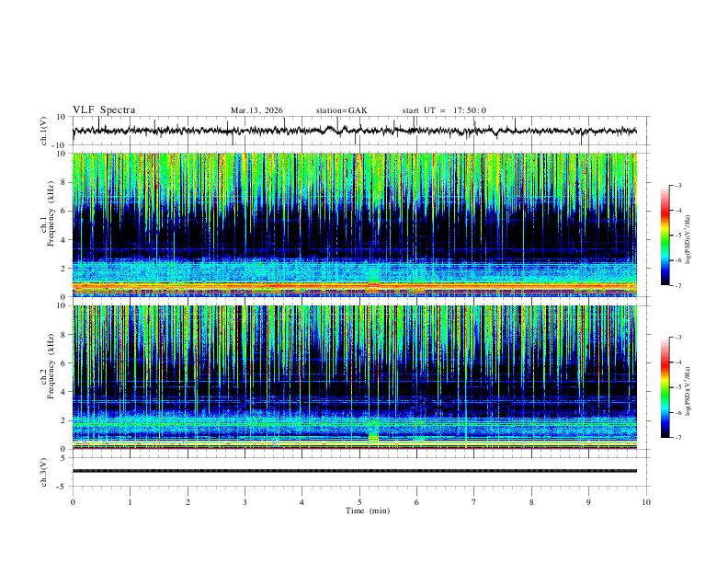Viewport: 728px width, 563px height.
Task: Click the ch.1 colorbar log(PSD) label
Action: pyautogui.click(x=688, y=239)
